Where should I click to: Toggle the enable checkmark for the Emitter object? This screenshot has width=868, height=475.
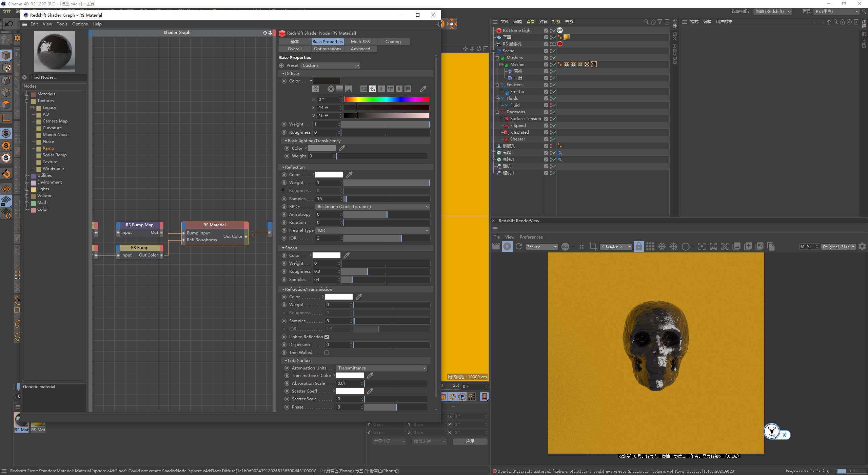(554, 92)
